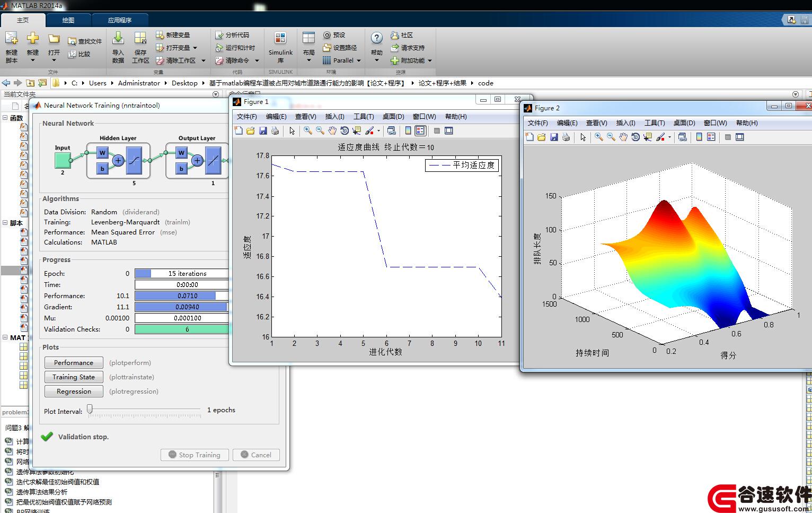Open the 查看(V) menu in Figure 2

coord(597,123)
